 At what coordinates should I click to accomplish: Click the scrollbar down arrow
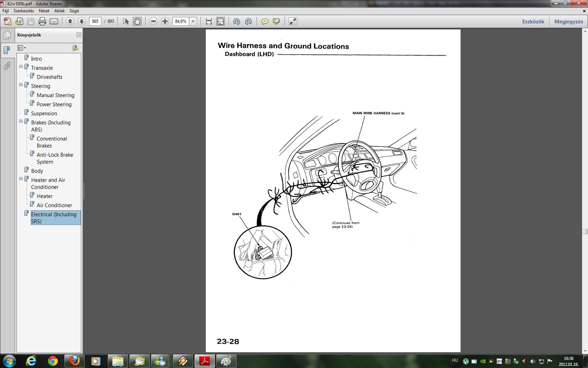pos(585,351)
